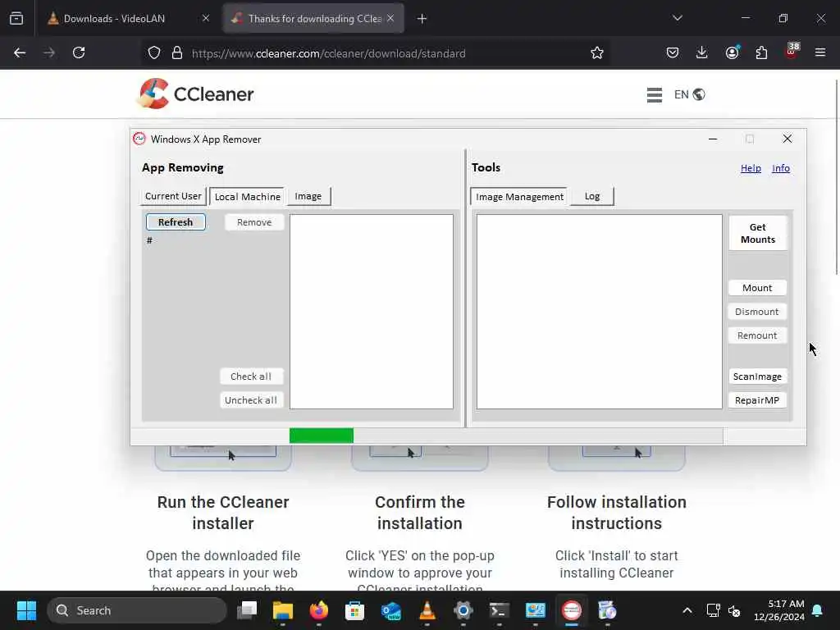
Task: Open Task View on the taskbar
Action: point(247,610)
